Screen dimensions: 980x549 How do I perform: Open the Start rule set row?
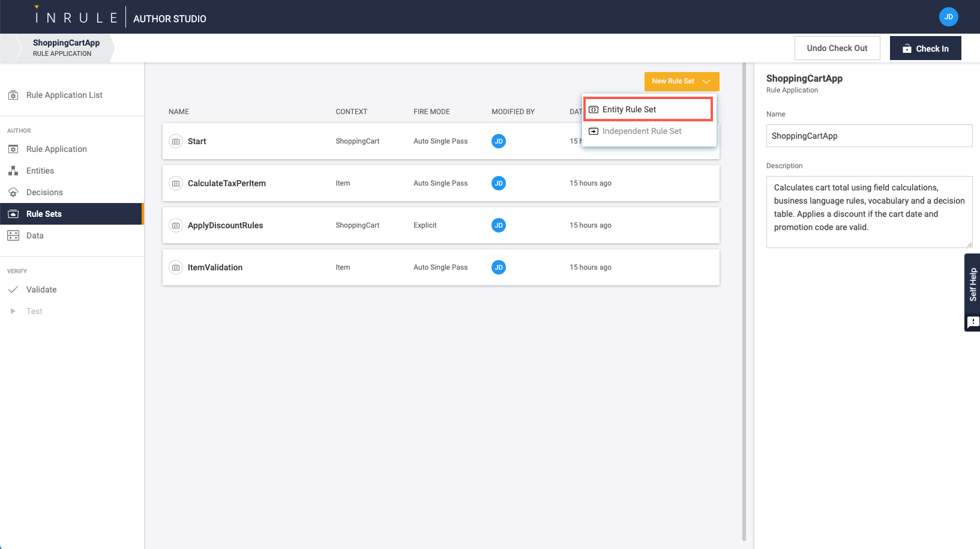pos(197,141)
